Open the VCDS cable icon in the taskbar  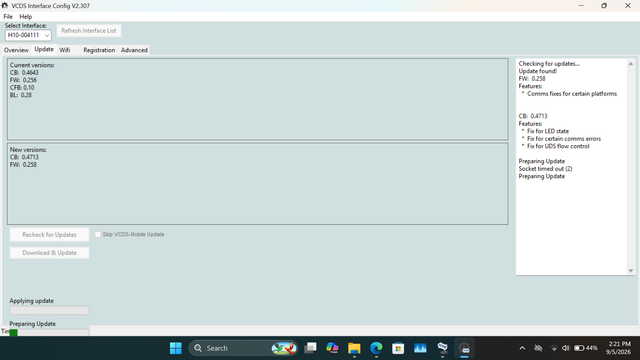(x=442, y=348)
